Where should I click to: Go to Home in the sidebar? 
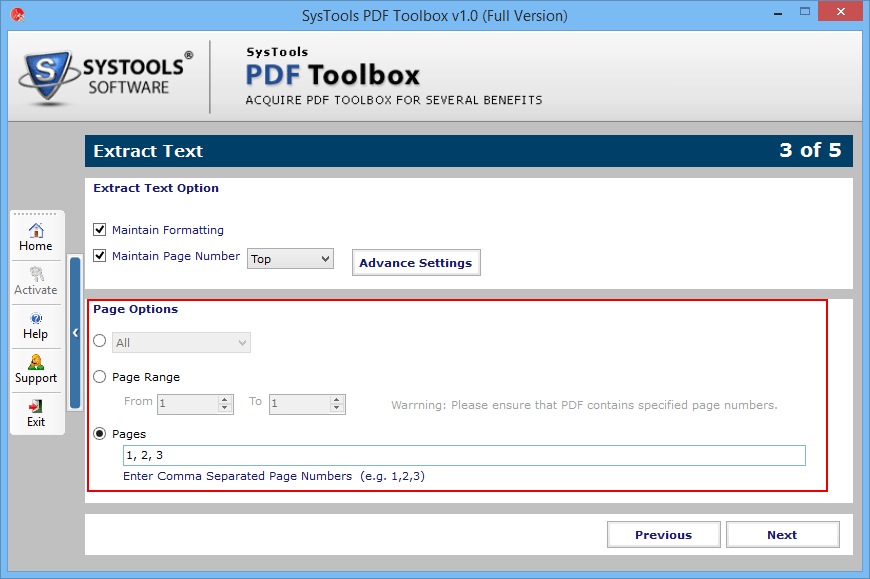[x=36, y=237]
